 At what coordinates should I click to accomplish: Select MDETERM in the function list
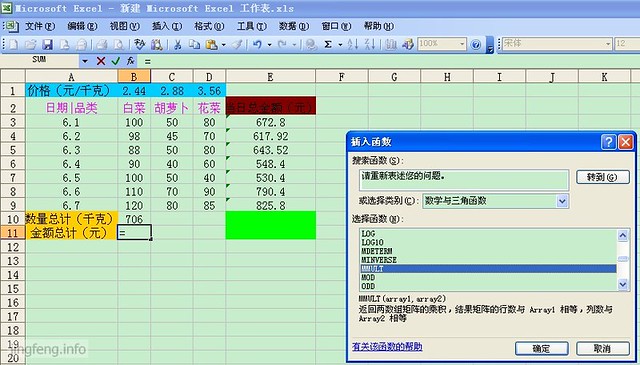point(488,251)
